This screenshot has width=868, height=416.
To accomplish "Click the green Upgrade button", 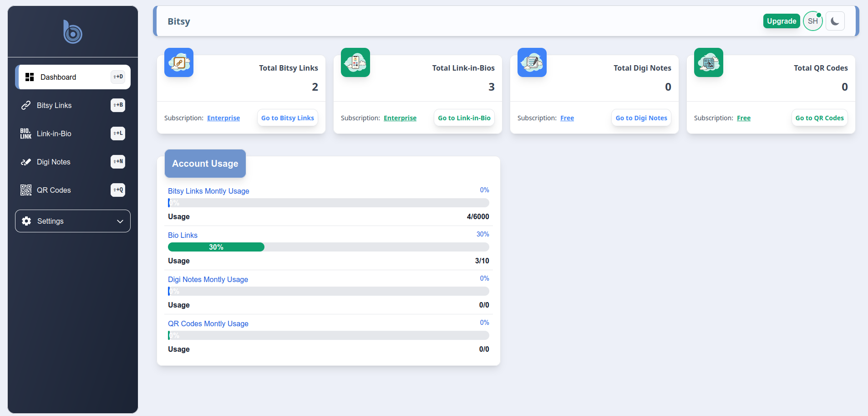I will coord(782,21).
